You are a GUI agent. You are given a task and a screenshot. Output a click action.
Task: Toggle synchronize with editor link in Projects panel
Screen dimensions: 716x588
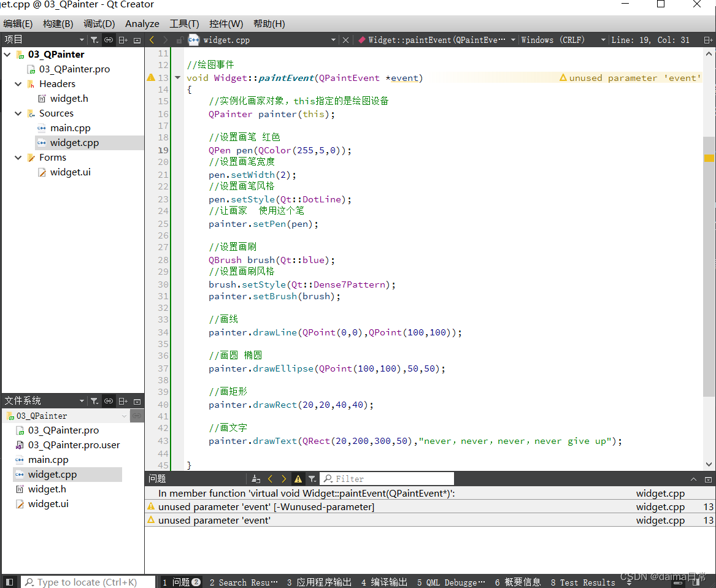[109, 40]
